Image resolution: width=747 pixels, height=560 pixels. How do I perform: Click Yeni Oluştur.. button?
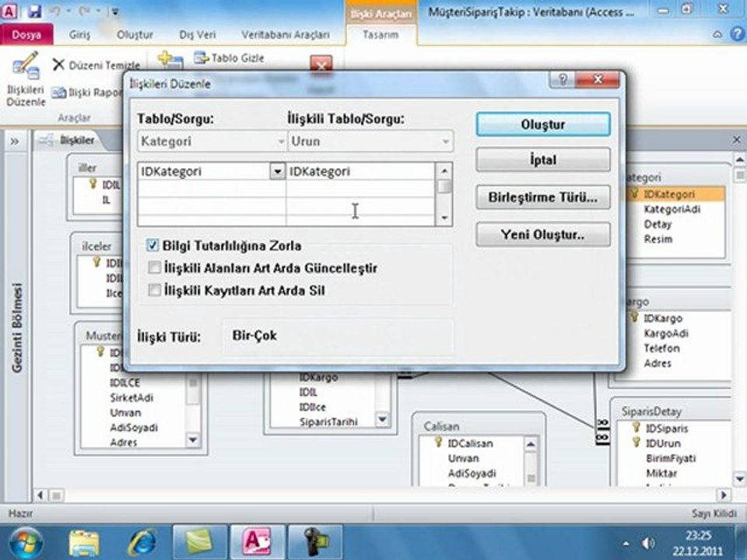(x=543, y=234)
